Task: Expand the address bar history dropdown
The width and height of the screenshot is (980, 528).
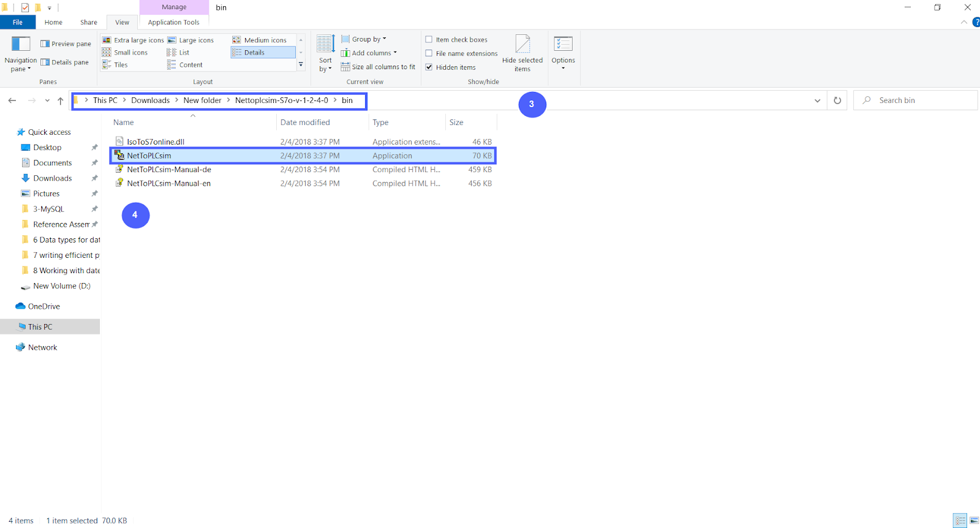Action: click(817, 100)
